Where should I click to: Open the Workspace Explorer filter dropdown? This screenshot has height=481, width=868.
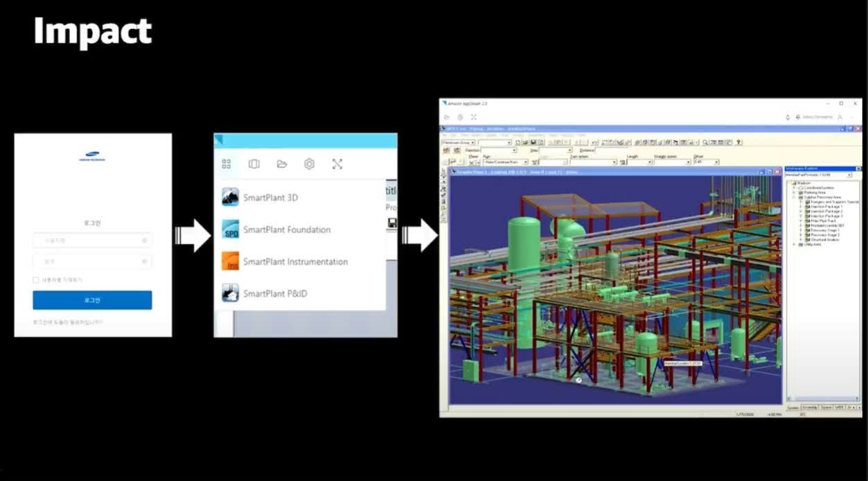[x=849, y=175]
